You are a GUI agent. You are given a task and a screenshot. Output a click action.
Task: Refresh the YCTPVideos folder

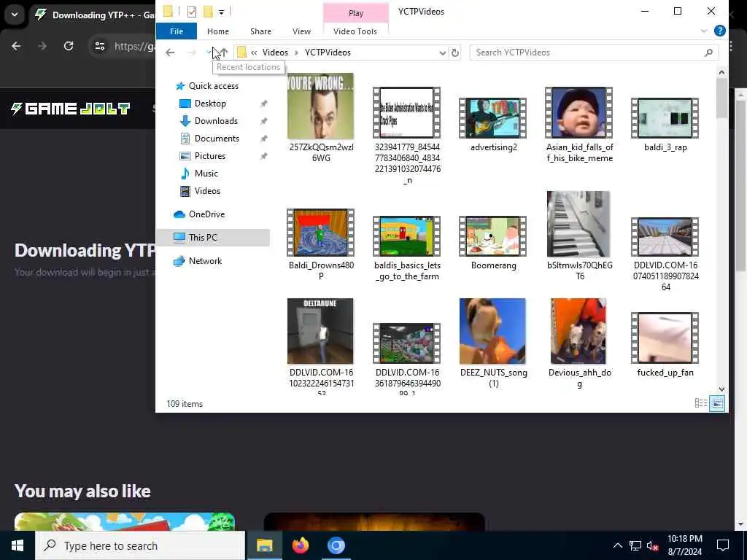455,52
